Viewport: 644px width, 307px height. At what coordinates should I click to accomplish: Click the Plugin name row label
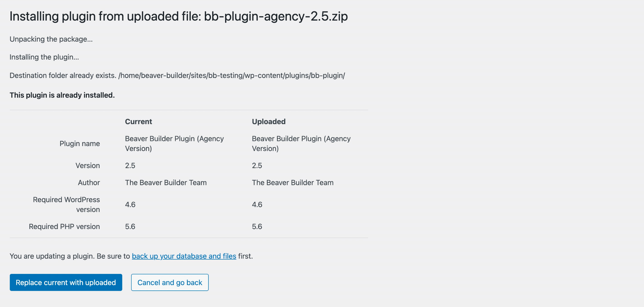pos(80,144)
